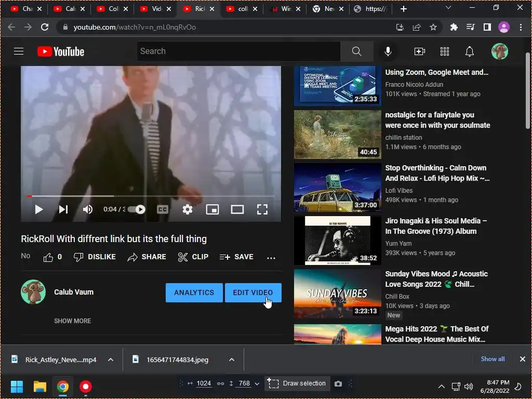Open the tab search chevron
The width and height of the screenshot is (532, 399).
pyautogui.click(x=448, y=7)
